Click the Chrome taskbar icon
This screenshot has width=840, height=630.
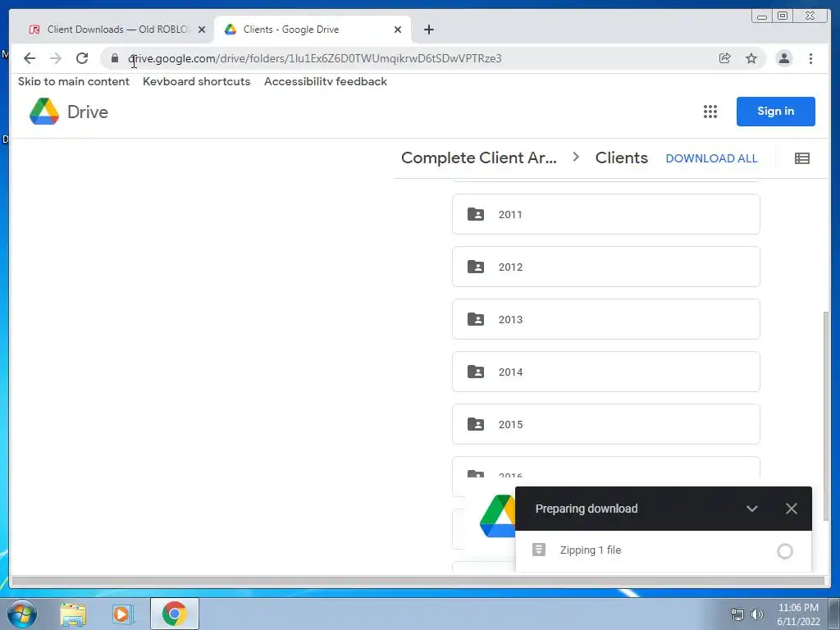[175, 614]
